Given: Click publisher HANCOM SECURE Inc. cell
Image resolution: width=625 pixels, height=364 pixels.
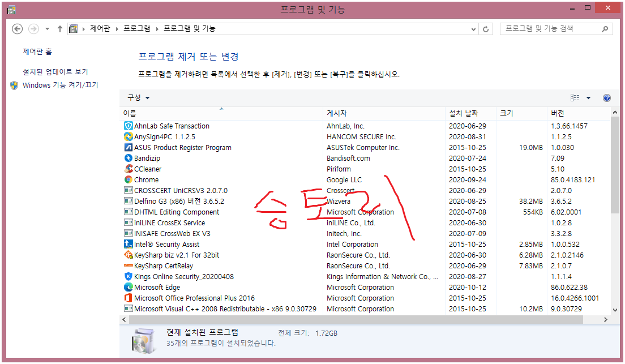Looking at the screenshot, I should [361, 137].
